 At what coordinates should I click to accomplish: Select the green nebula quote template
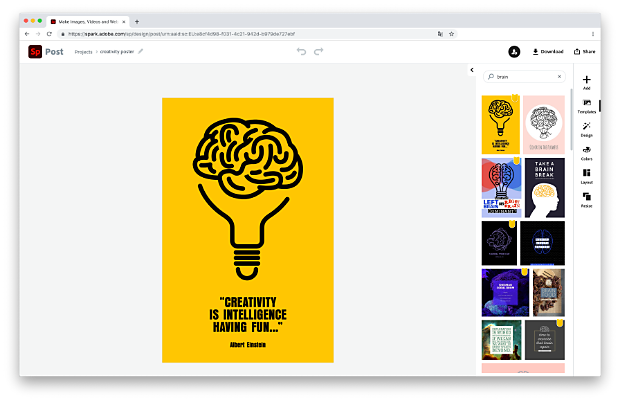click(x=501, y=340)
